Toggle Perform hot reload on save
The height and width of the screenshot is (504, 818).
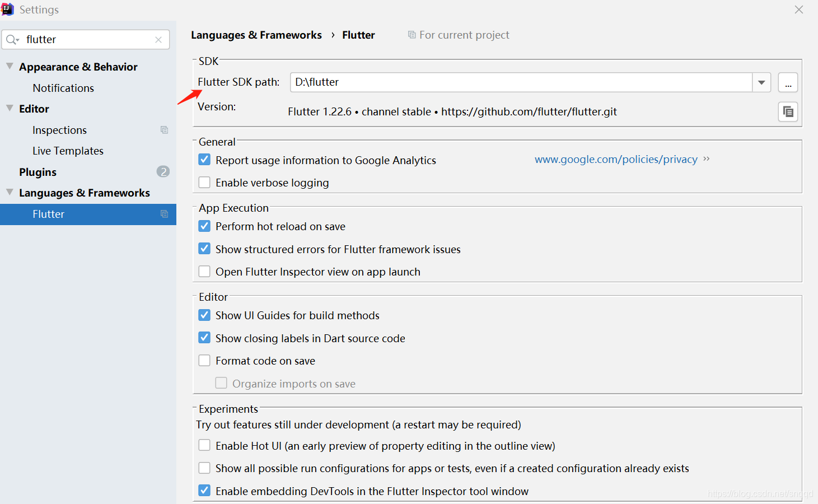tap(204, 226)
